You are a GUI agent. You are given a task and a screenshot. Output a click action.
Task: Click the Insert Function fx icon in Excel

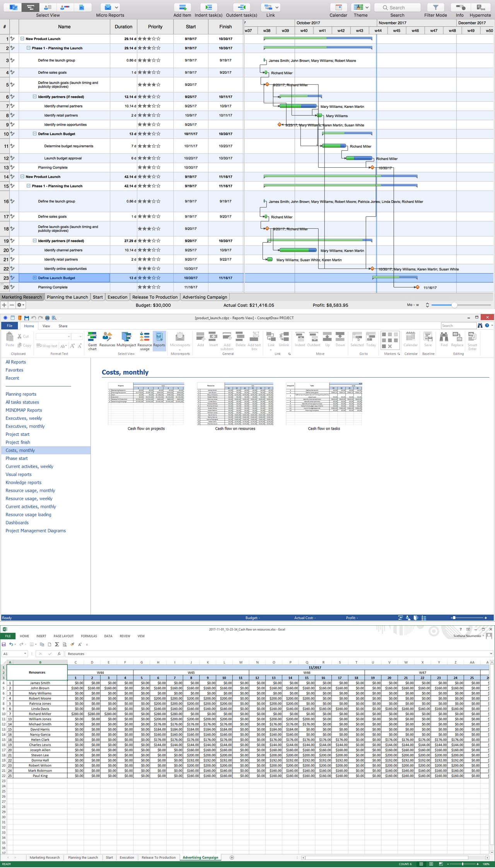coord(59,654)
